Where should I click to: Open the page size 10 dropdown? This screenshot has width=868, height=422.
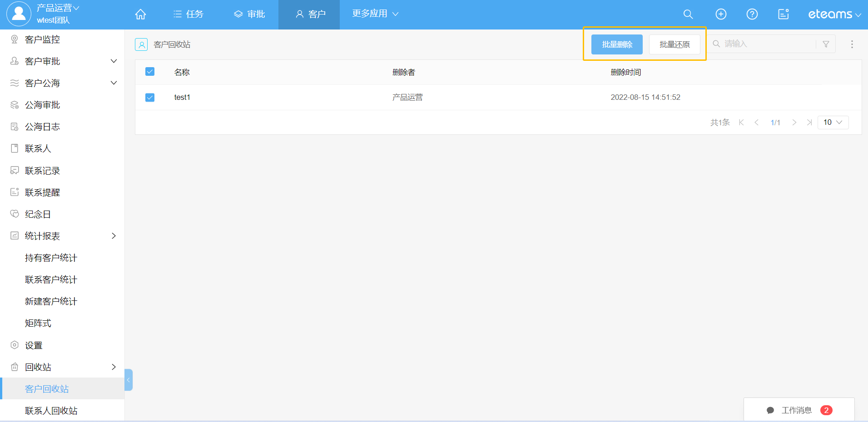(x=833, y=123)
